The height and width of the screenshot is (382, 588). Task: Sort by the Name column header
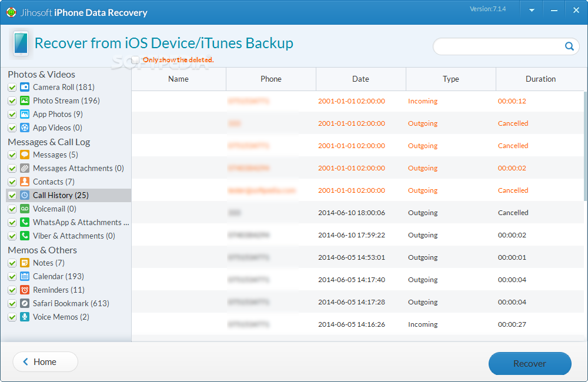[179, 79]
